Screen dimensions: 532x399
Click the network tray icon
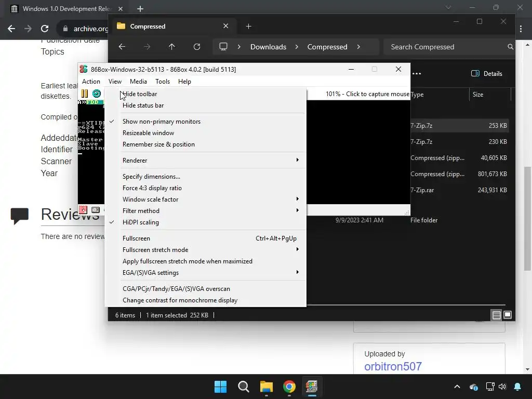[490, 387]
